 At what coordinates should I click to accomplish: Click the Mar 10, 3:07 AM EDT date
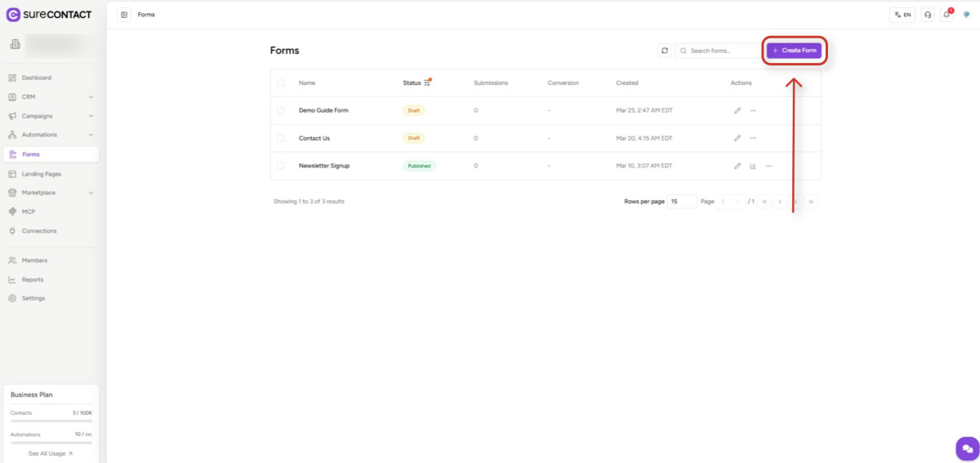point(644,166)
